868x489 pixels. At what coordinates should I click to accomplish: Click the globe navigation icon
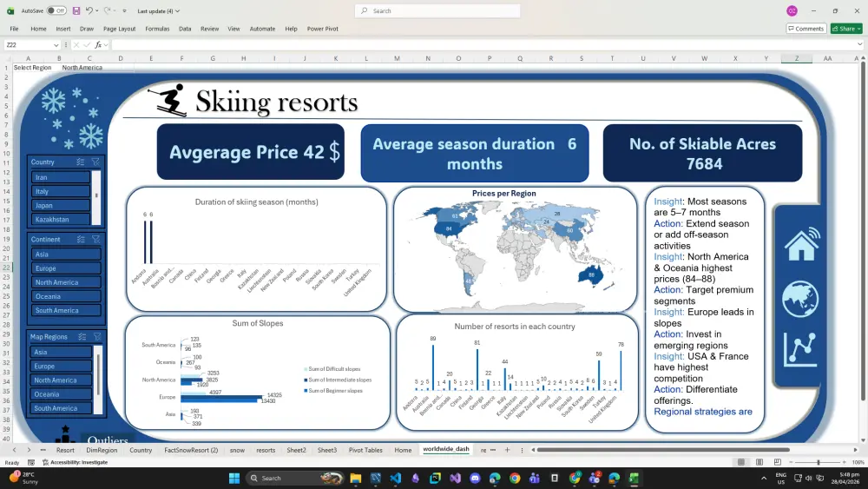[x=800, y=299]
